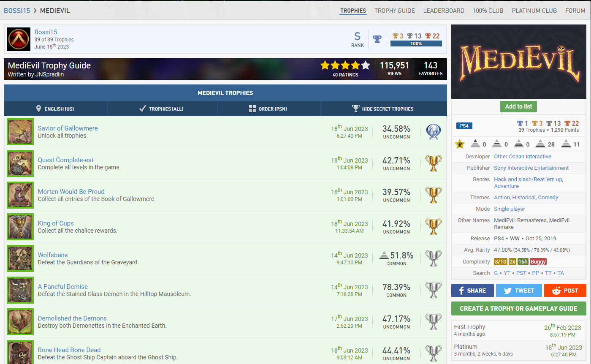591x364 pixels.
Task: Switch to the Leaderboard tab
Action: coord(444,11)
